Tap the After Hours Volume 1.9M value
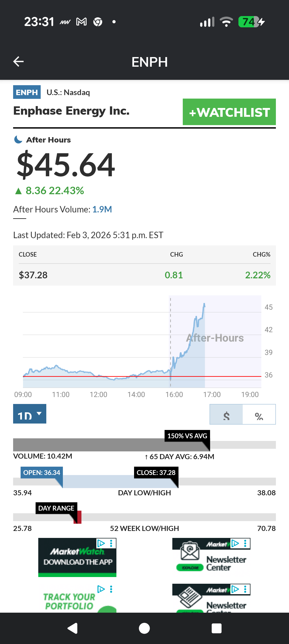This screenshot has width=289, height=644. tap(102, 209)
